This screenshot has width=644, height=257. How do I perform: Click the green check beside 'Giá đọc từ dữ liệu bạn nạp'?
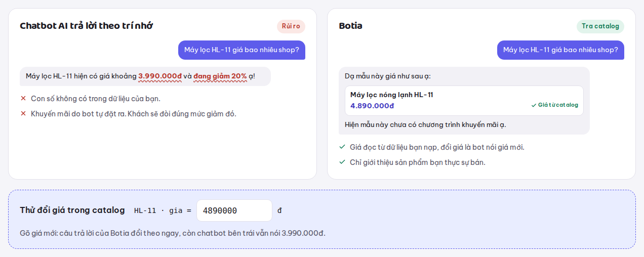(342, 147)
